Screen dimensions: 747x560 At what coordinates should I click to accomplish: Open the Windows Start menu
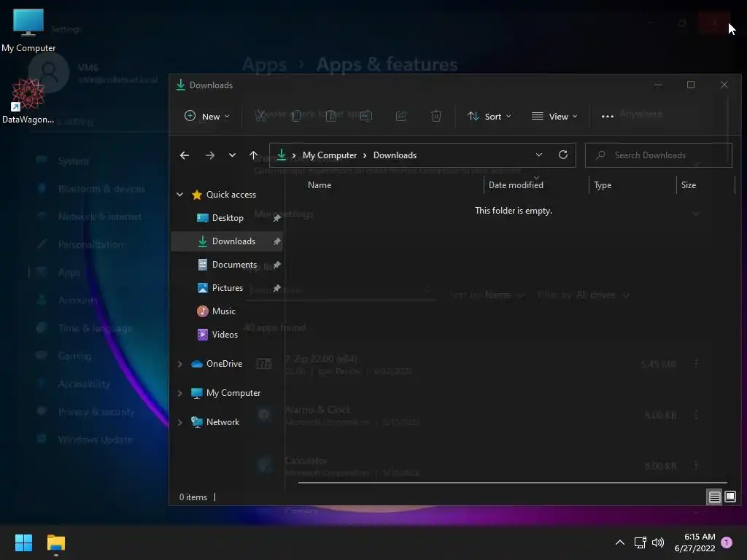[x=23, y=542]
